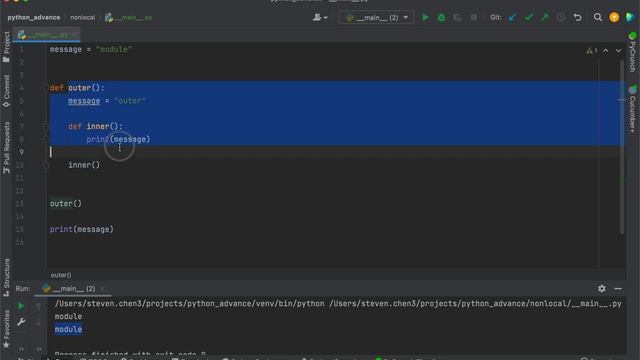Open the user account icon dropdown
The height and width of the screenshot is (360, 640).
coord(320,18)
